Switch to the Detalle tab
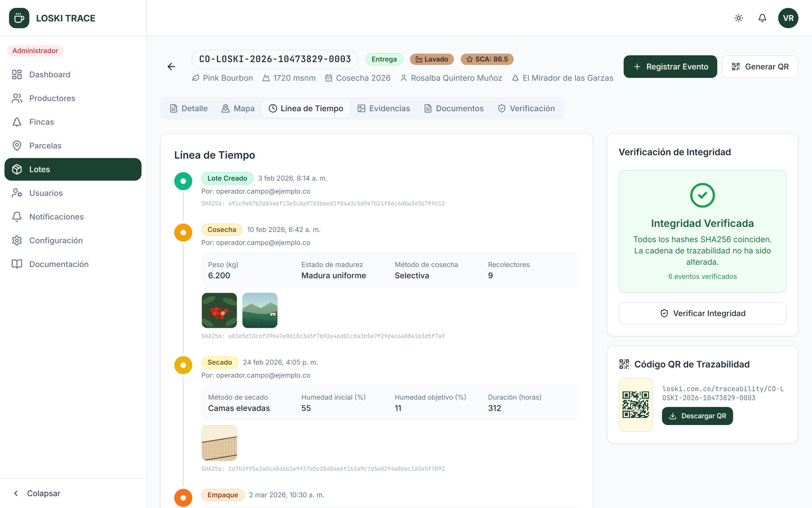The height and width of the screenshot is (508, 812). tap(188, 108)
